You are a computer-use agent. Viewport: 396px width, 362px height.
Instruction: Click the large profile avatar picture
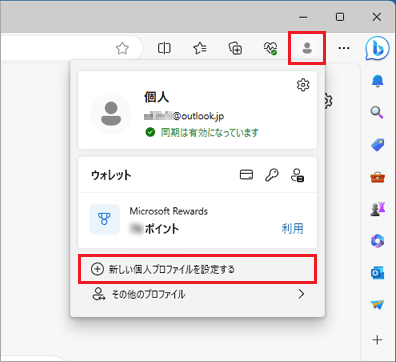(111, 114)
